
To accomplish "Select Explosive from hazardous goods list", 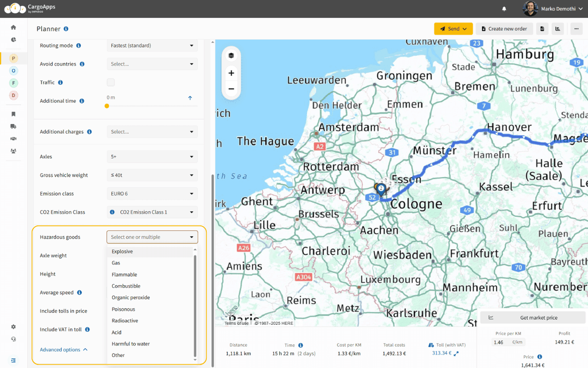I will coord(122,251).
